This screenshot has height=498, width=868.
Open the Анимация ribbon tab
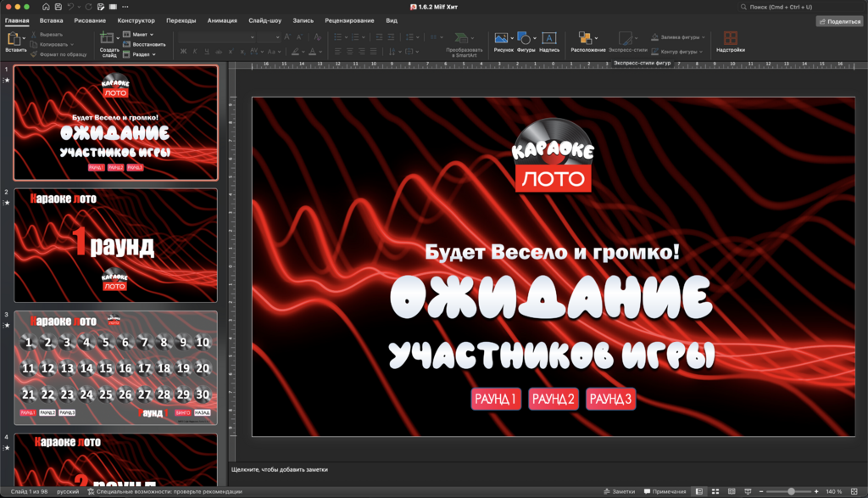pyautogui.click(x=222, y=20)
